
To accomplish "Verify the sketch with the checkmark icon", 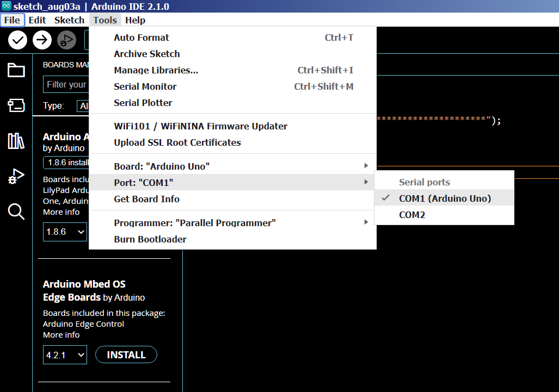I will coord(17,40).
